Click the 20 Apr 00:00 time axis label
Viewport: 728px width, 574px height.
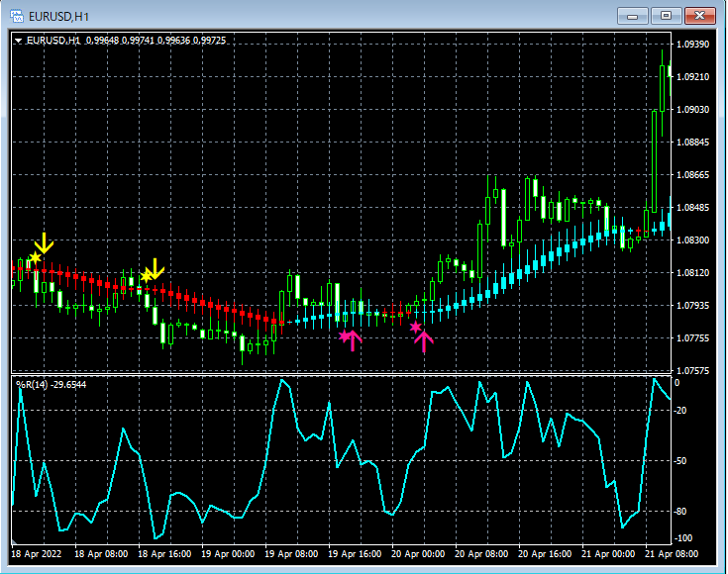tap(418, 554)
